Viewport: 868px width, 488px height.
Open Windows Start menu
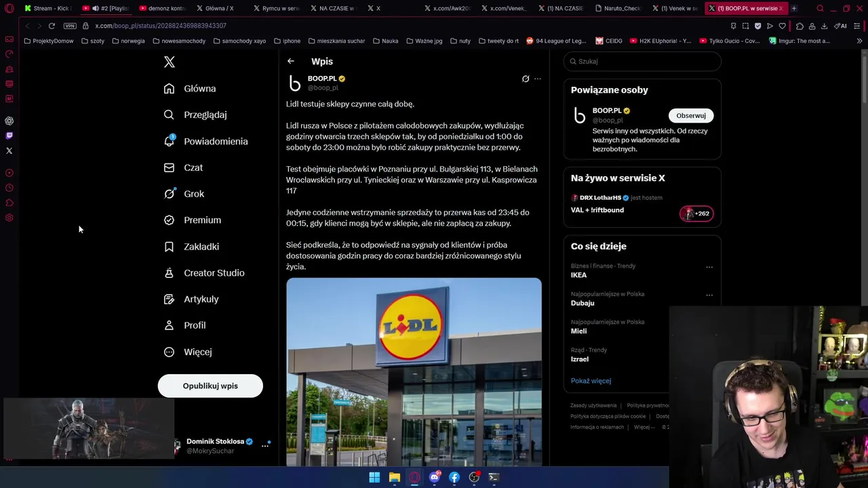pyautogui.click(x=374, y=477)
